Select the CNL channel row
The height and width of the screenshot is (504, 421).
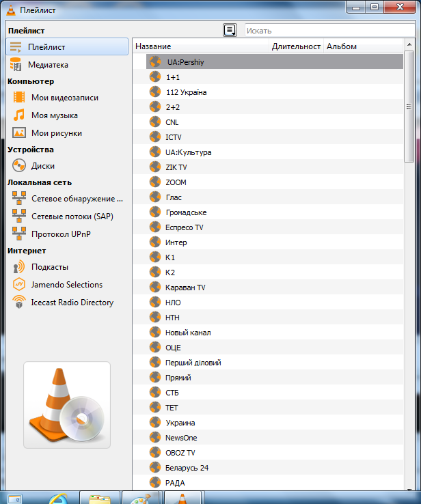268,122
